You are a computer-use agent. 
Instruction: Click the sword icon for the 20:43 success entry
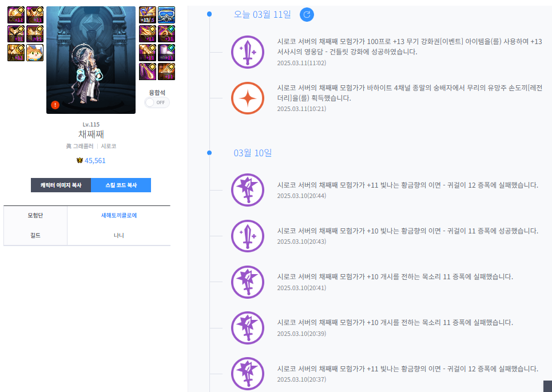click(x=247, y=236)
